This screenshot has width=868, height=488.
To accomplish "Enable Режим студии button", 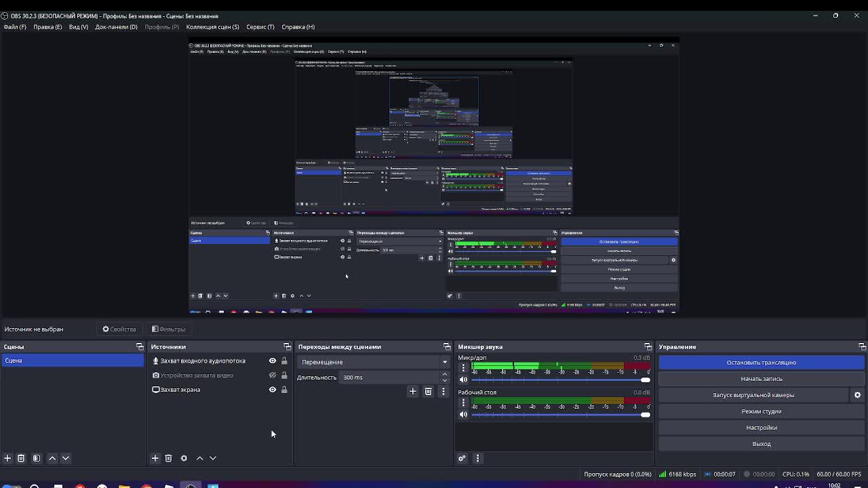I will tap(762, 411).
